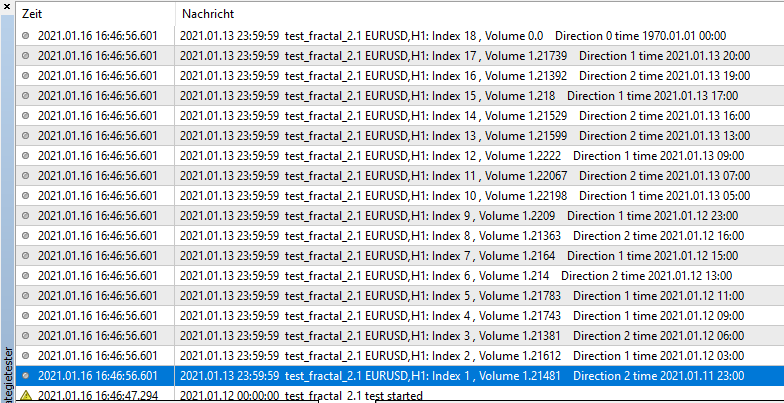The width and height of the screenshot is (784, 403).
Task: Click the Zeit timestamp in the Index 10 row
Action: tap(98, 196)
